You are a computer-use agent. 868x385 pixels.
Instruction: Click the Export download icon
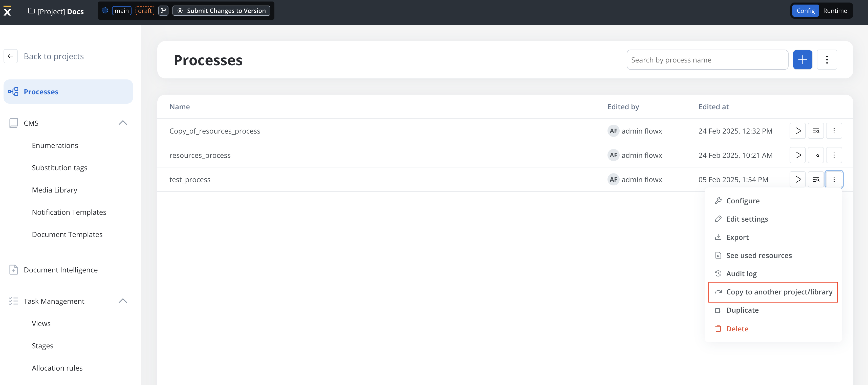718,237
